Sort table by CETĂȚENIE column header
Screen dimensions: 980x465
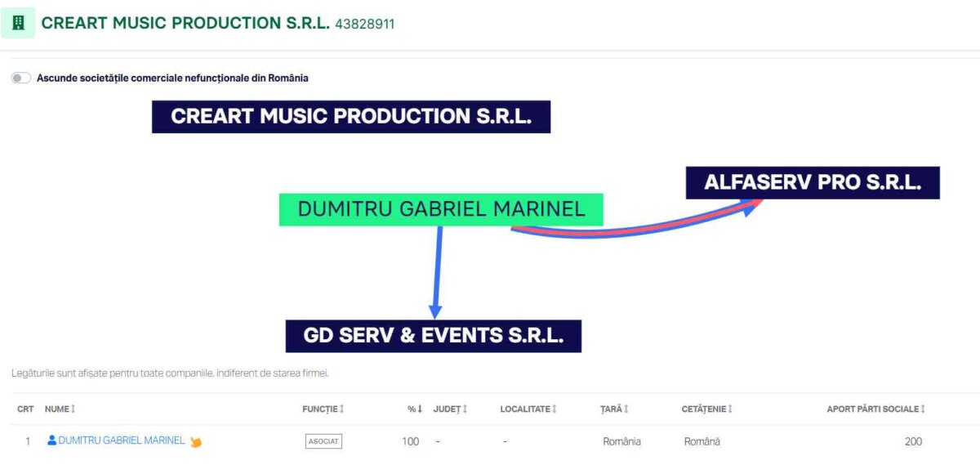tap(704, 409)
